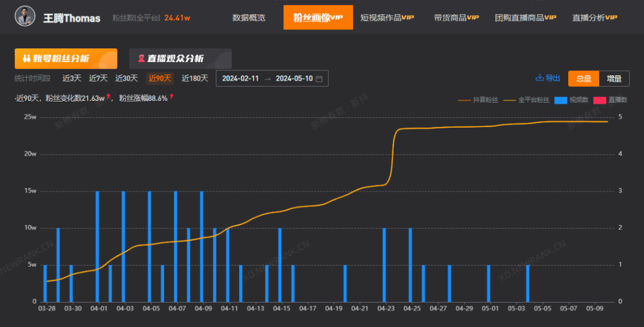
Task: Click the VIP badge on 粉丝画像 tab
Action: click(337, 17)
